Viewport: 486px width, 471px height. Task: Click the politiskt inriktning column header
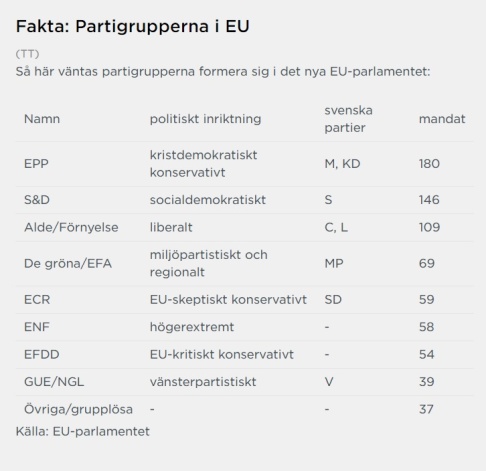[205, 119]
